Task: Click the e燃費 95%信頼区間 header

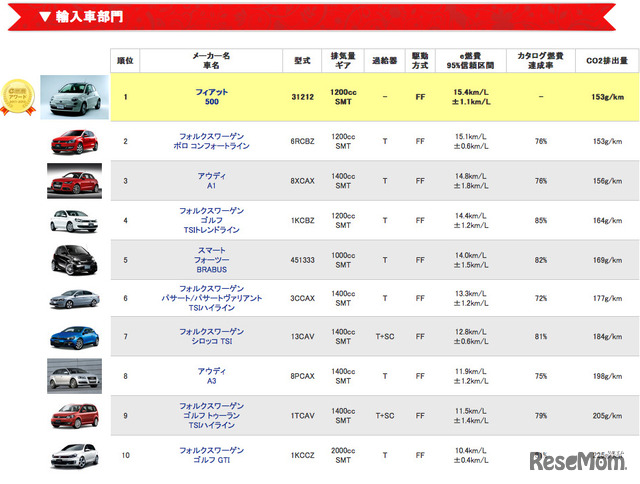Action: click(470, 61)
